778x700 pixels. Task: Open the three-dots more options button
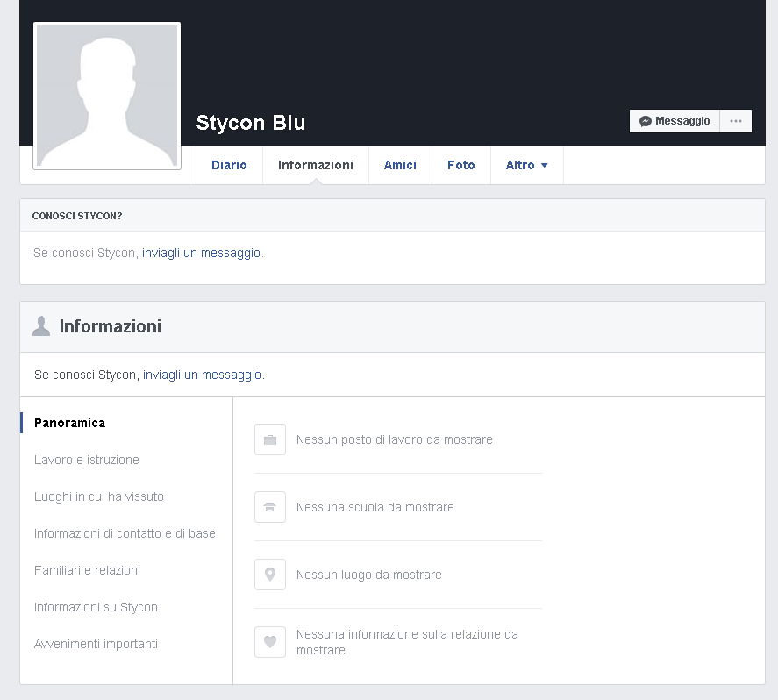coord(736,121)
